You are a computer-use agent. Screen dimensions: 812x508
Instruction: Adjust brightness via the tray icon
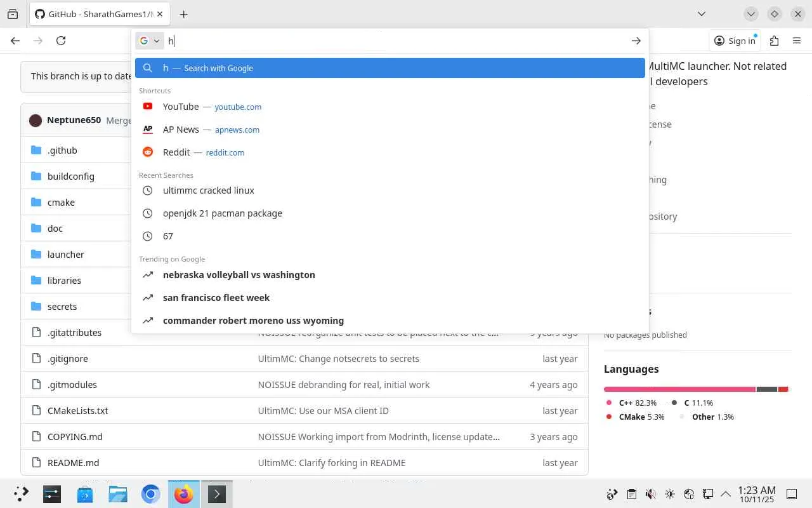(x=670, y=494)
